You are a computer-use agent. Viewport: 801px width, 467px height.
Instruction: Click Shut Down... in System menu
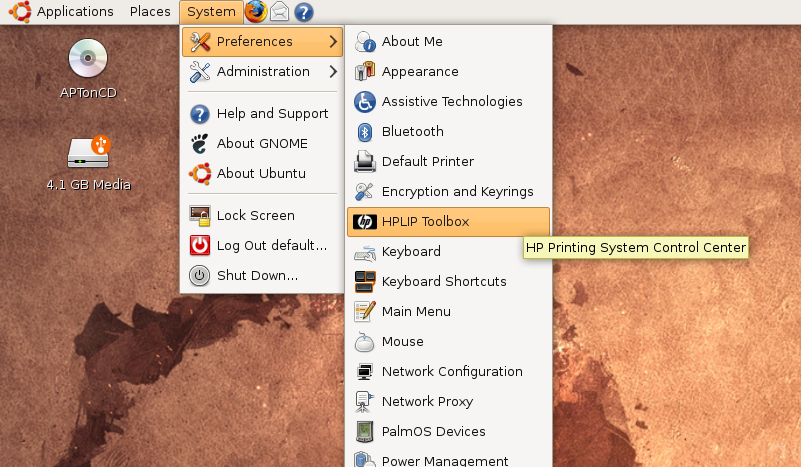coord(257,276)
